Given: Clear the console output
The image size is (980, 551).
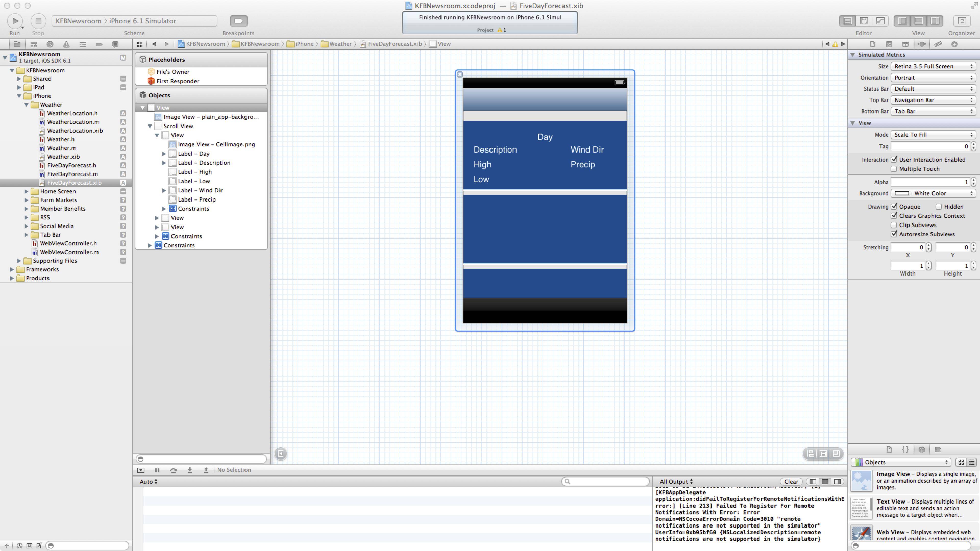Looking at the screenshot, I should coord(791,481).
